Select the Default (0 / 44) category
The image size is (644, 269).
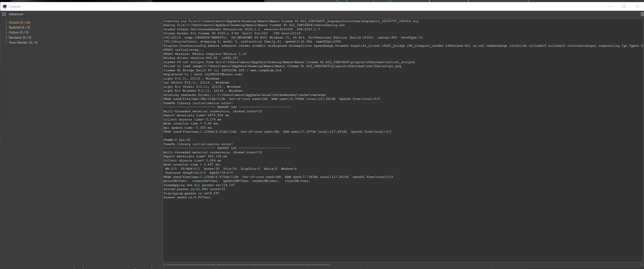point(19,22)
